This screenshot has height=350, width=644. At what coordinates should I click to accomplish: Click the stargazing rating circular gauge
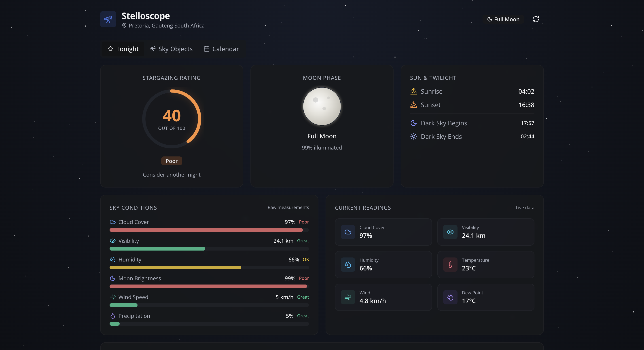pyautogui.click(x=172, y=119)
